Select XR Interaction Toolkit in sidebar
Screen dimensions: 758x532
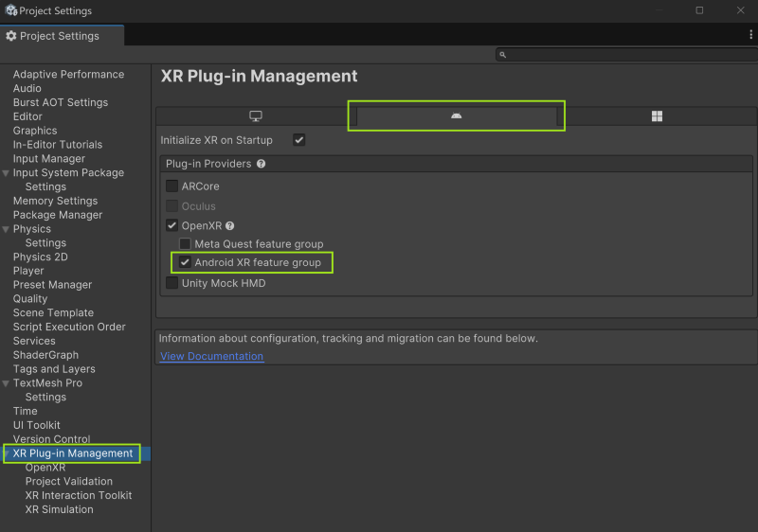coord(79,495)
